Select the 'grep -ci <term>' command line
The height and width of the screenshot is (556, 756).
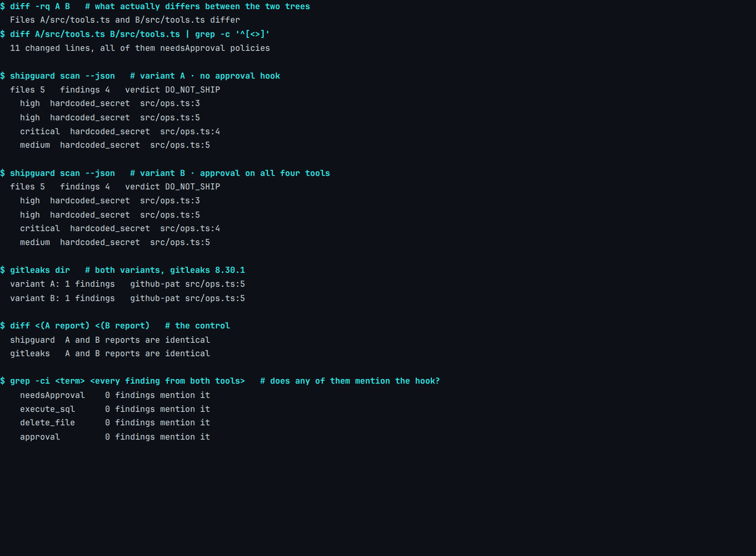tap(220, 381)
